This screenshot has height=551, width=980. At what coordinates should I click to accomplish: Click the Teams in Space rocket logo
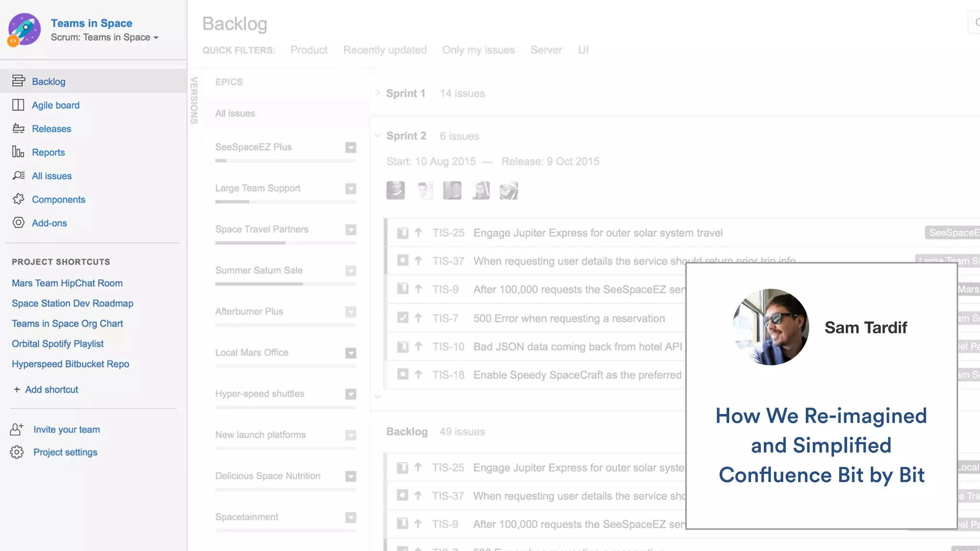tap(24, 29)
